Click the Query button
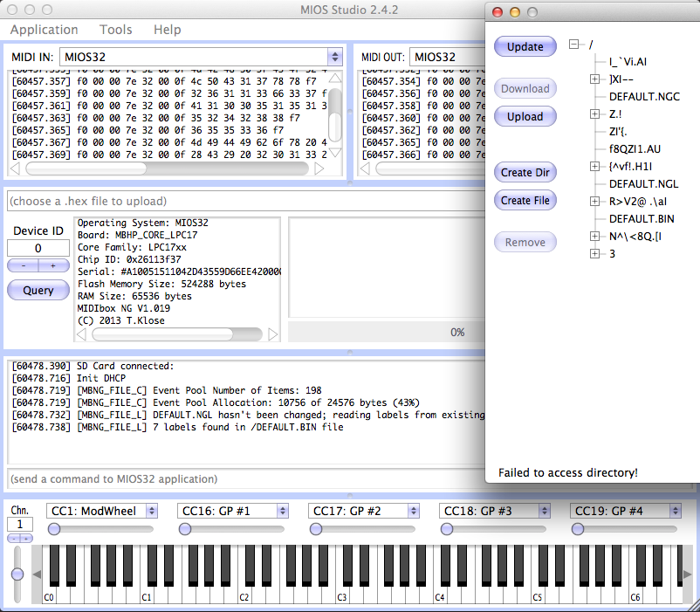Screen dimensions: 700x612 tap(38, 290)
